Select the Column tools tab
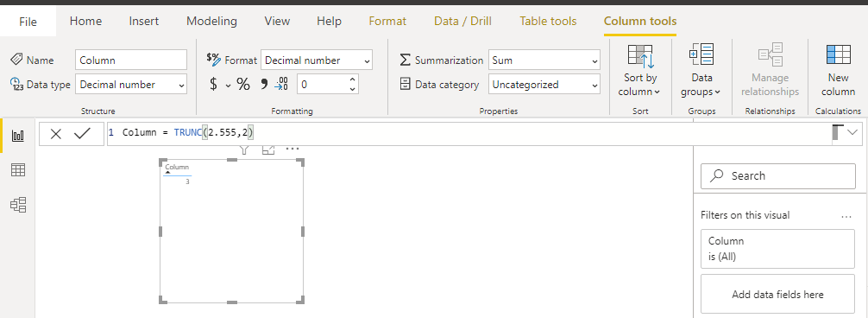The image size is (868, 318). pyautogui.click(x=640, y=21)
